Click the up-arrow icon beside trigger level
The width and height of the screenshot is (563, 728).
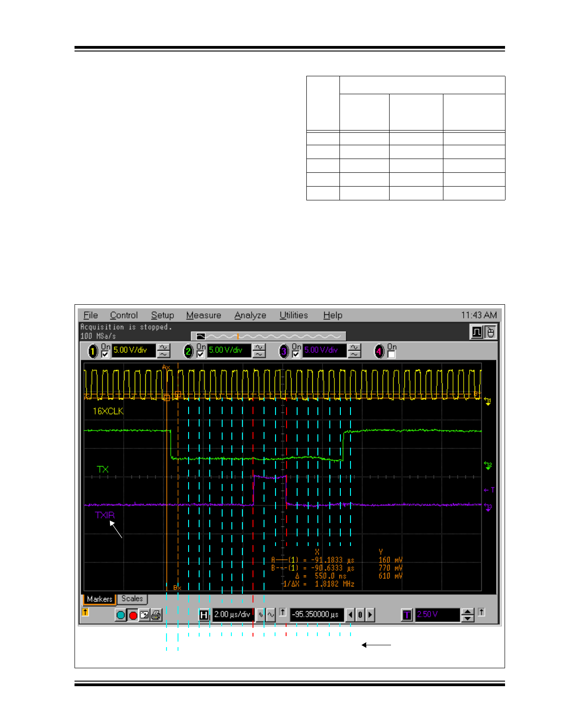[x=481, y=612]
